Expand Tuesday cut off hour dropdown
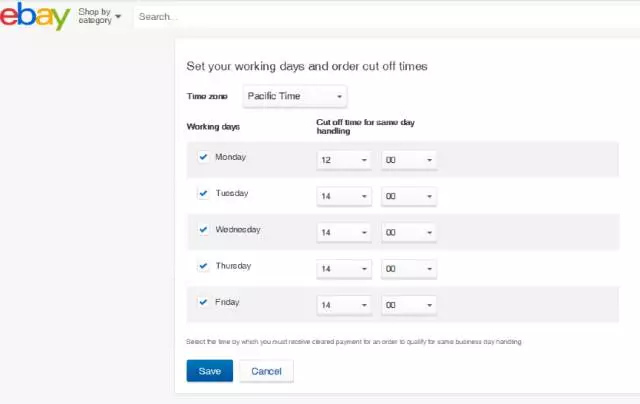 [x=343, y=196]
